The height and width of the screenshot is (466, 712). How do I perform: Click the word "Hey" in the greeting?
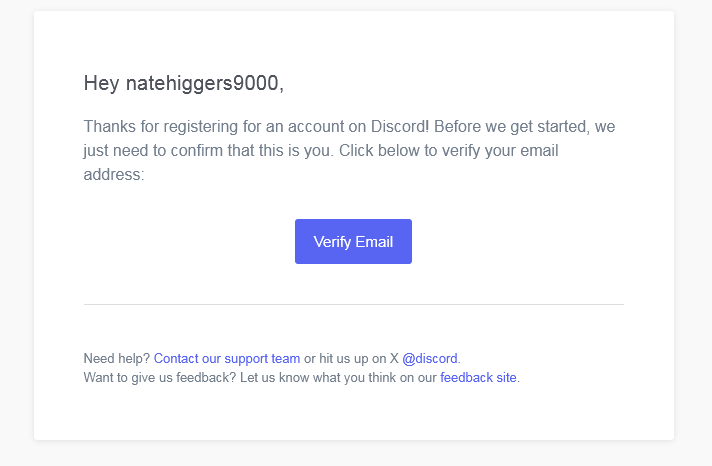[x=102, y=84]
